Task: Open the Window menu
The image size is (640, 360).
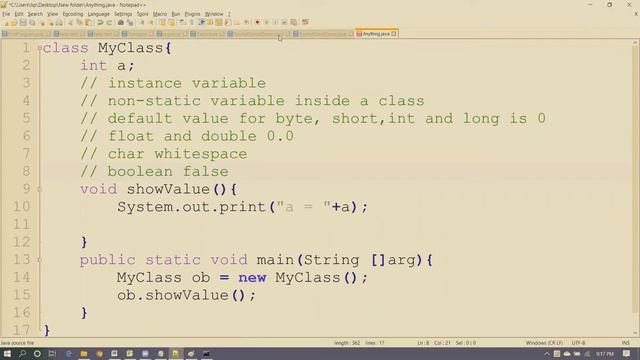Action: 214,14
